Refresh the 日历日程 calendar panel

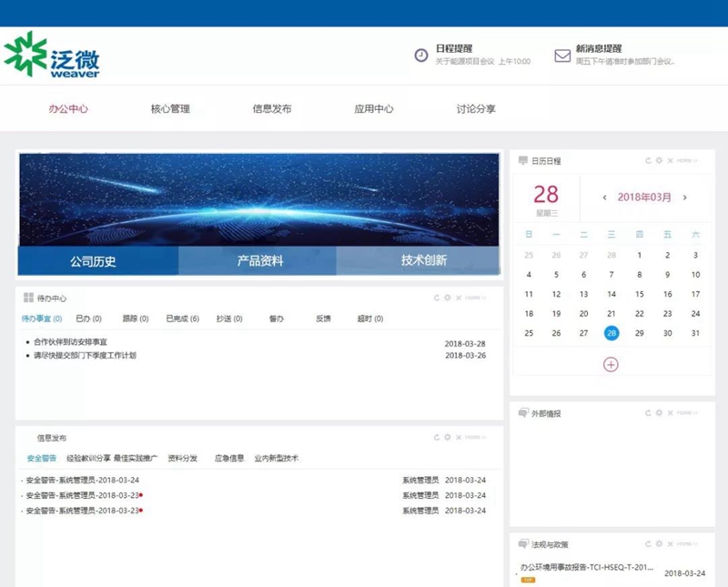click(x=648, y=161)
